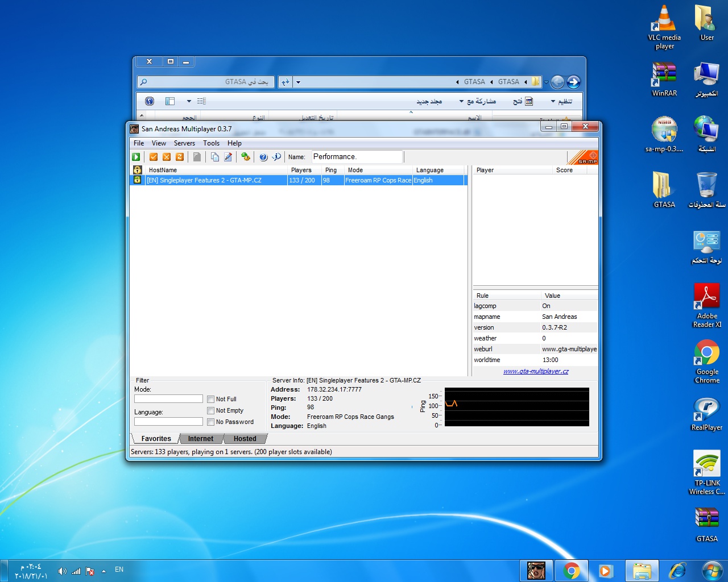Open VLC media player desktop icon

coord(664,27)
